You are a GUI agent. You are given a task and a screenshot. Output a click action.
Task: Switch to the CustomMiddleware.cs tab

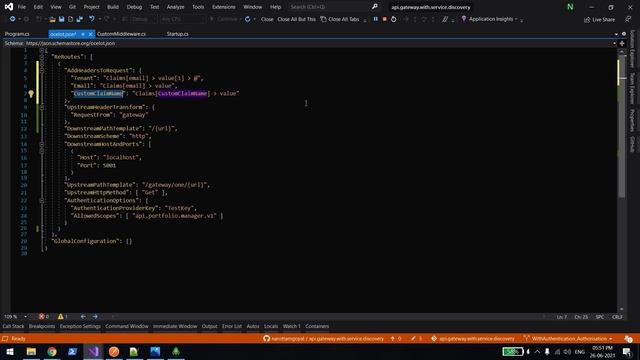[x=122, y=34]
